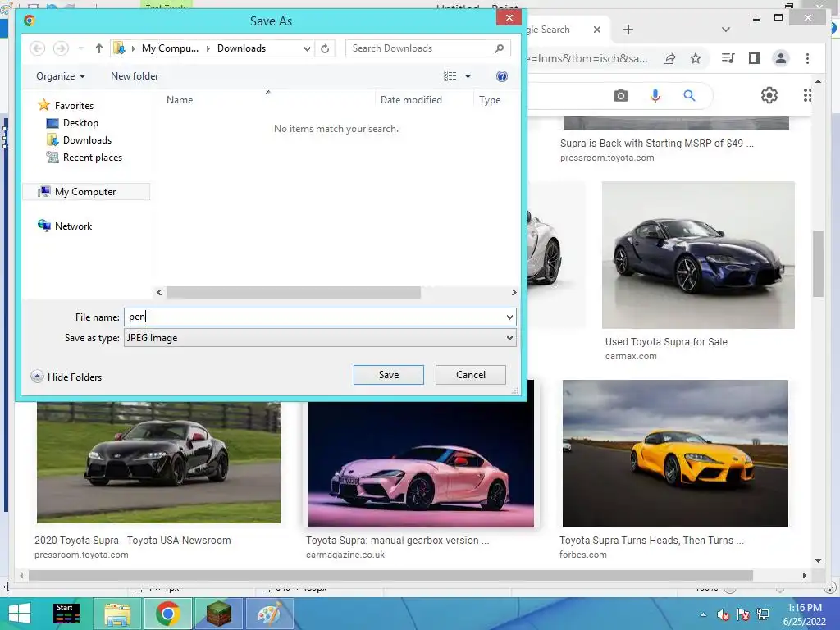Screen dimensions: 840x630
Task: Sort by the Date modified column header
Action: [x=411, y=99]
